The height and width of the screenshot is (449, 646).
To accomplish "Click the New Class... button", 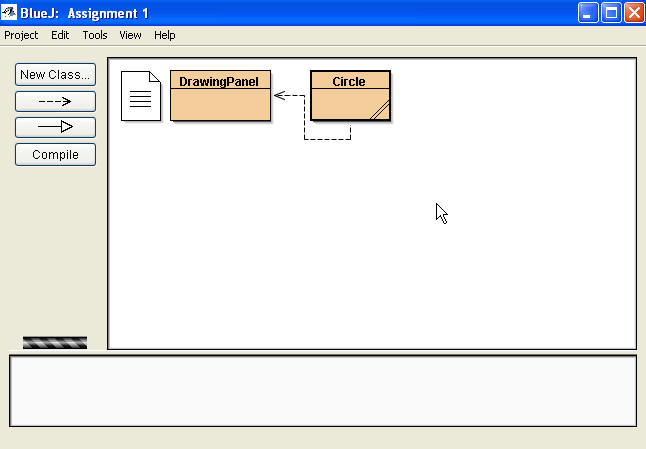I will (55, 74).
